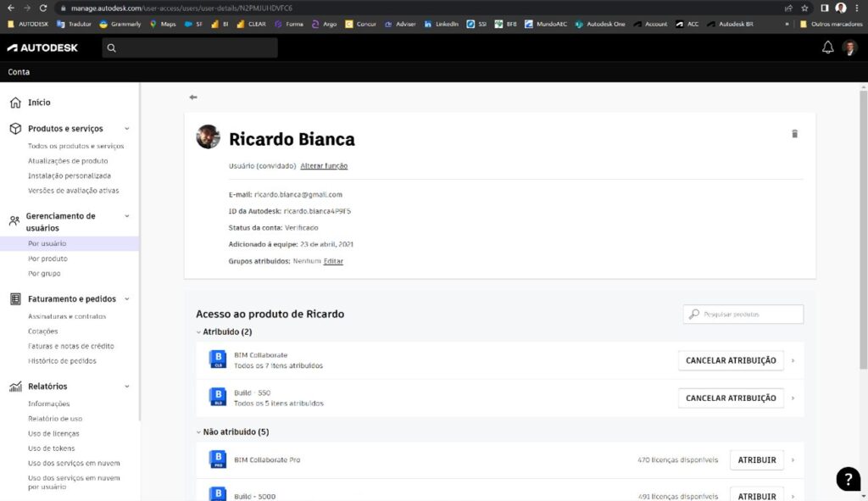Cancel BIM Collaborate assignment
Screen dimensions: 868x501
(x=731, y=360)
